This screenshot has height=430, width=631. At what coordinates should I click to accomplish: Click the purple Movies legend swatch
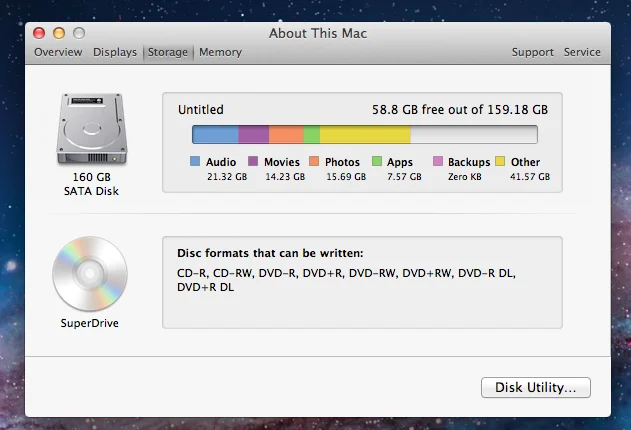(x=253, y=161)
